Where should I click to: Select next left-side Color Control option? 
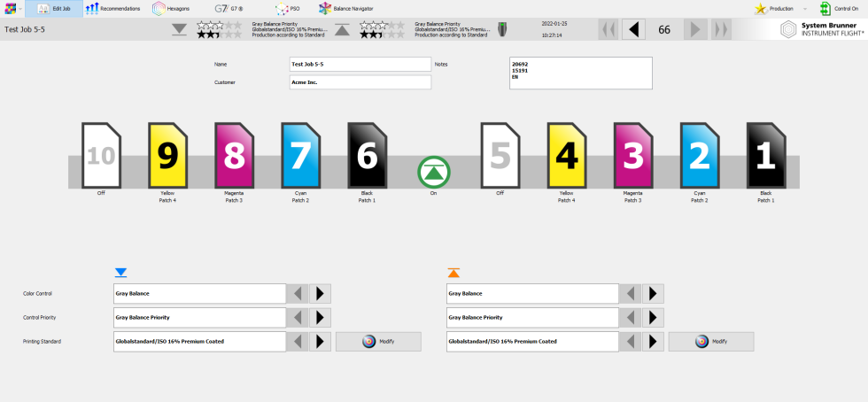[x=320, y=293]
